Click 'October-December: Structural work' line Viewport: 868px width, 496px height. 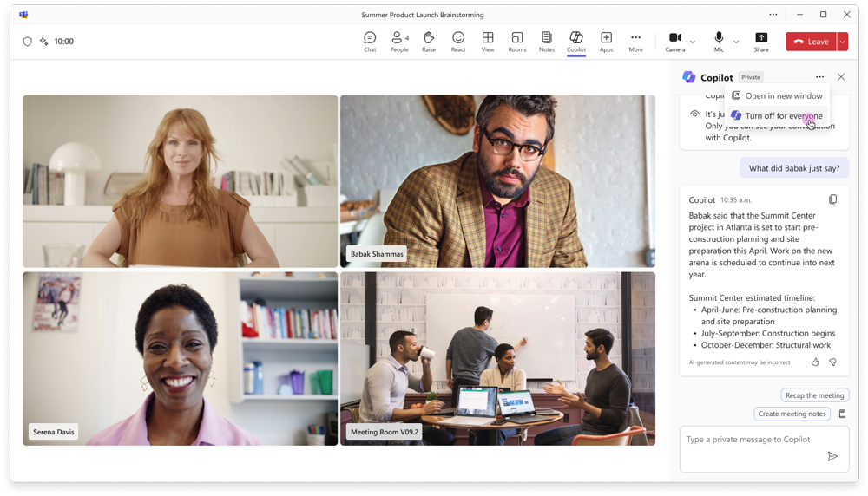click(766, 345)
